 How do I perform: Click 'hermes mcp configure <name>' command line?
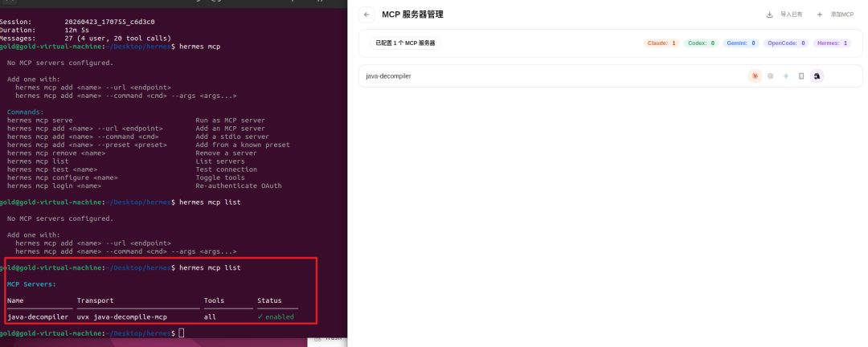point(63,178)
